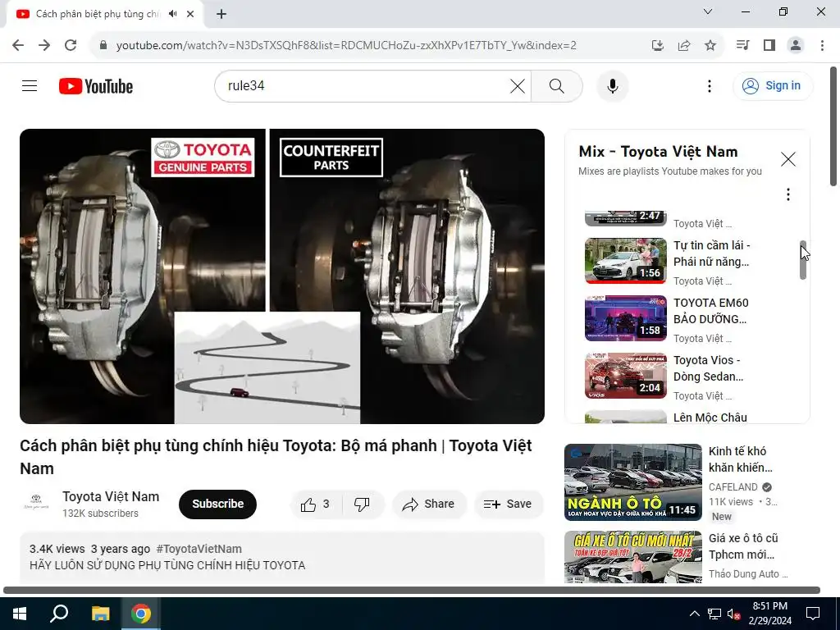
Task: Click the main video player
Action: click(x=282, y=276)
